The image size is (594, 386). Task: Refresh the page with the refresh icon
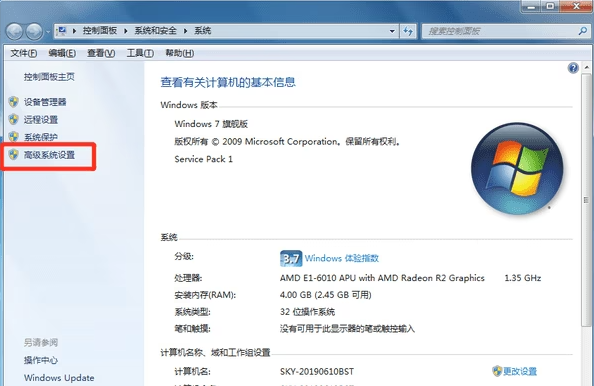click(x=408, y=31)
